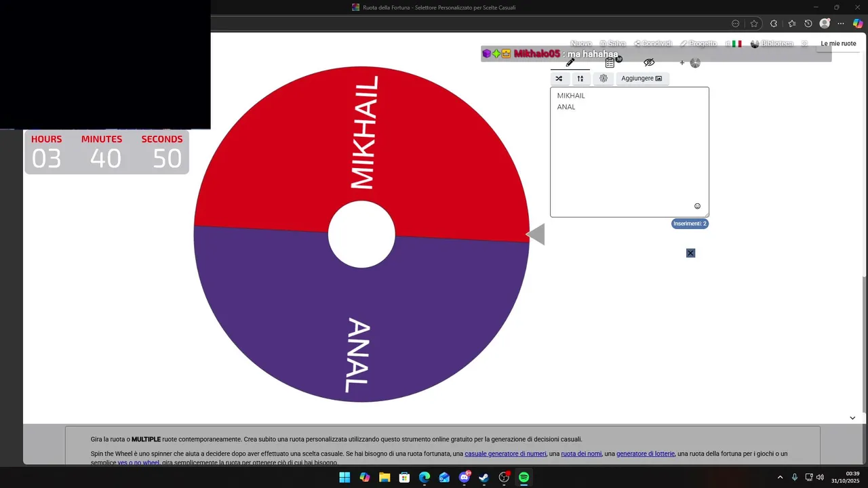Change language via Italian flag

(x=736, y=43)
